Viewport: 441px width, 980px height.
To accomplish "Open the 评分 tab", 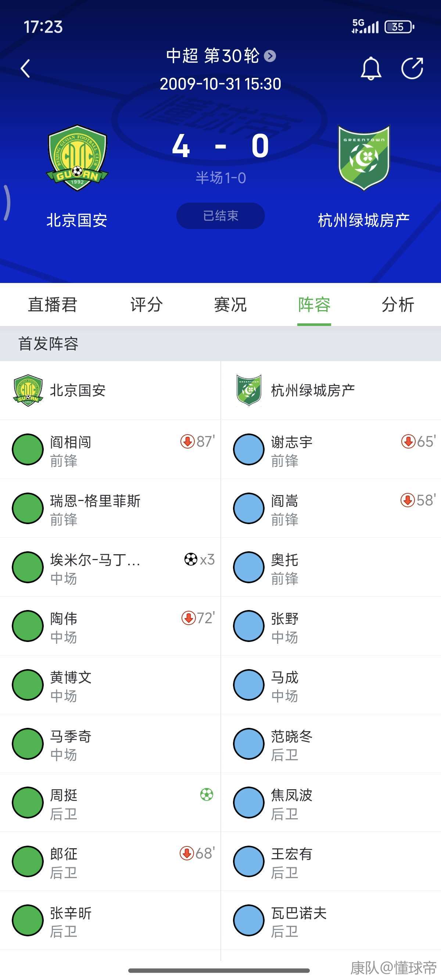I will pos(147,305).
